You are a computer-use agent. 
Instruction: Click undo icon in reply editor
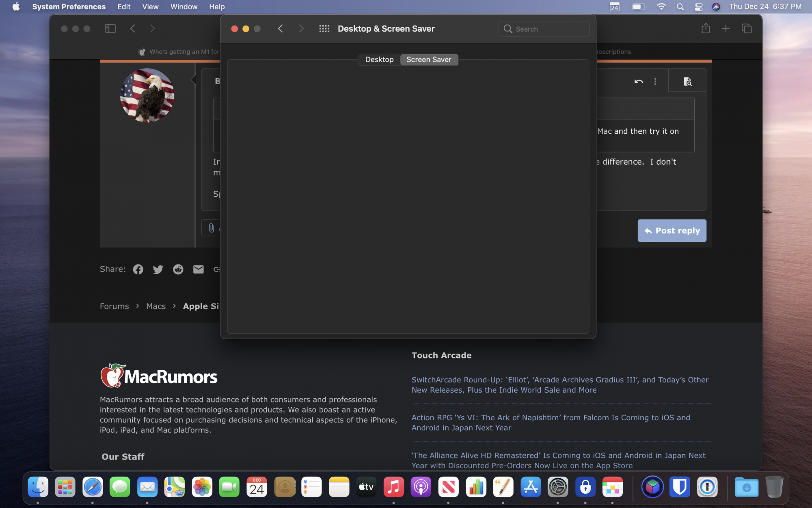tap(639, 82)
